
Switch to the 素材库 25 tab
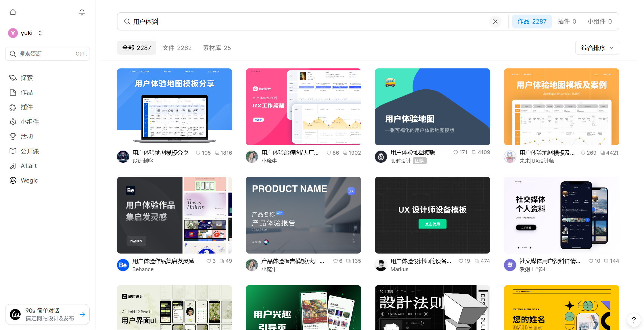click(x=217, y=48)
